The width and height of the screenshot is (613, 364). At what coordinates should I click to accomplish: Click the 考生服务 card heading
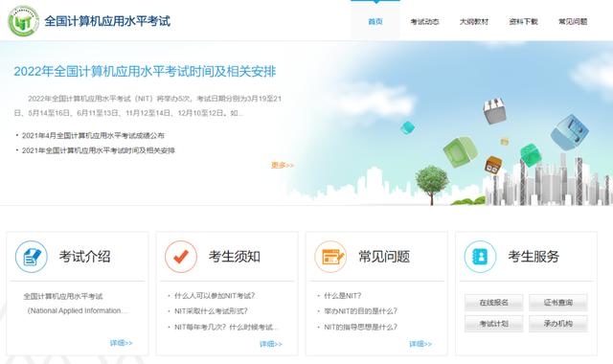coord(534,257)
